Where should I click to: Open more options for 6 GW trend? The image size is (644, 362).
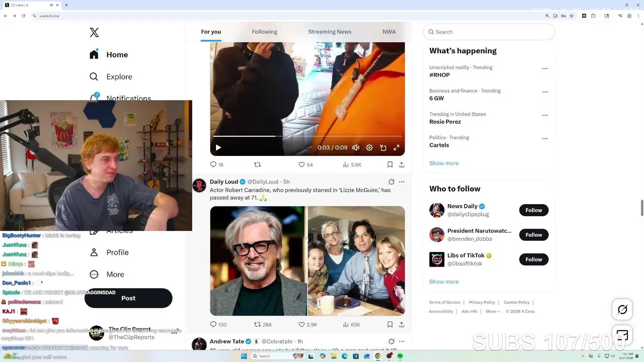[x=545, y=92]
